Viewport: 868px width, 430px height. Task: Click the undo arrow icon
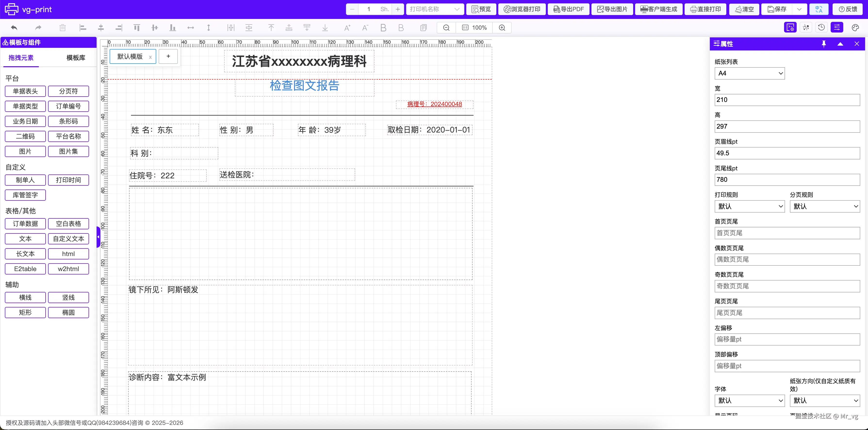coord(14,28)
